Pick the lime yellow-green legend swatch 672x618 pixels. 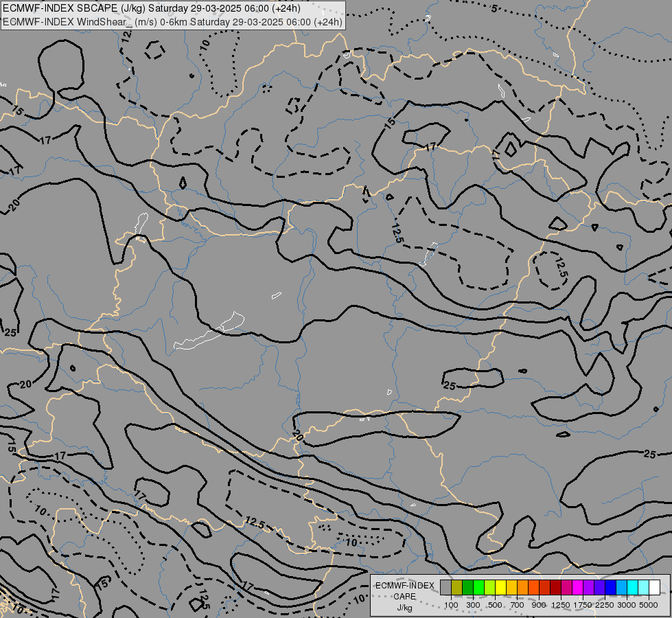pos(490,587)
